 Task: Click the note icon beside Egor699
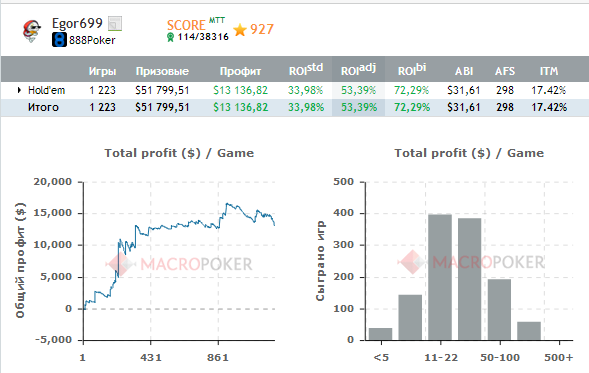pos(115,24)
